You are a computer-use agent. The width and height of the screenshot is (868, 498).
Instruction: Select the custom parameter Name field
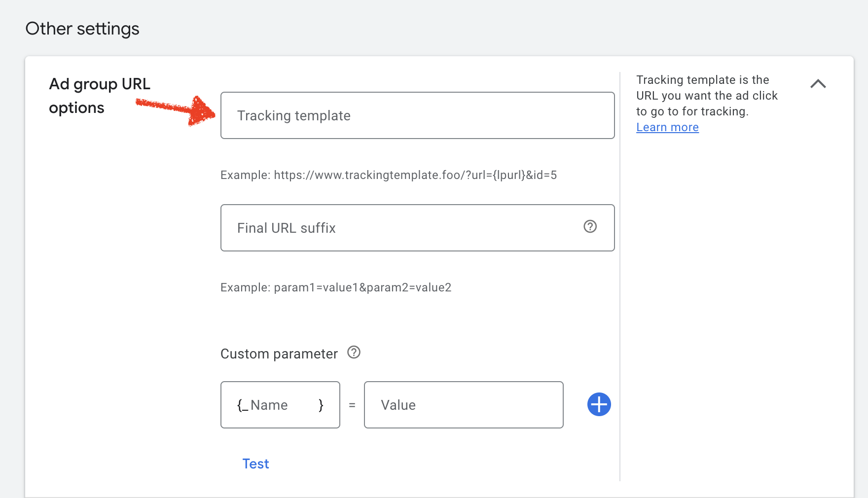pyautogui.click(x=276, y=405)
